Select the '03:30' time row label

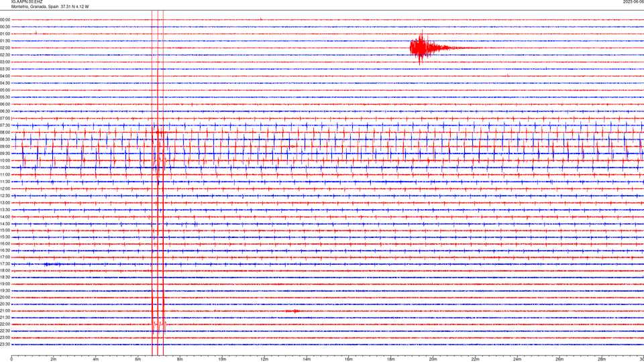[x=5, y=69]
